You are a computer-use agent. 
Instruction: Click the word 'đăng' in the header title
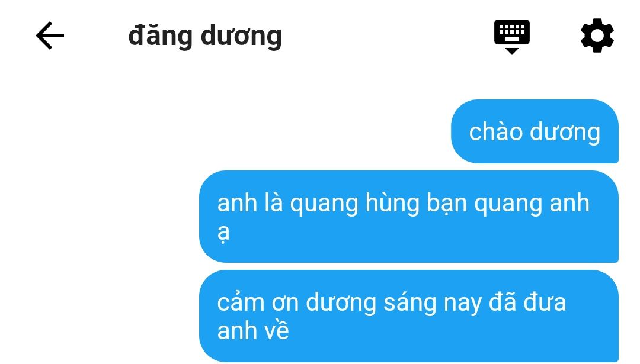pyautogui.click(x=160, y=37)
